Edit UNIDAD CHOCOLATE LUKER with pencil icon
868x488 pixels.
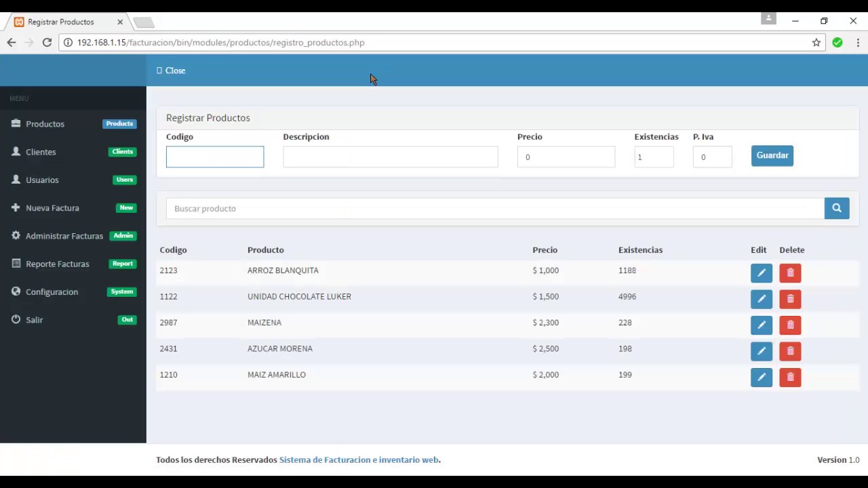click(x=762, y=299)
